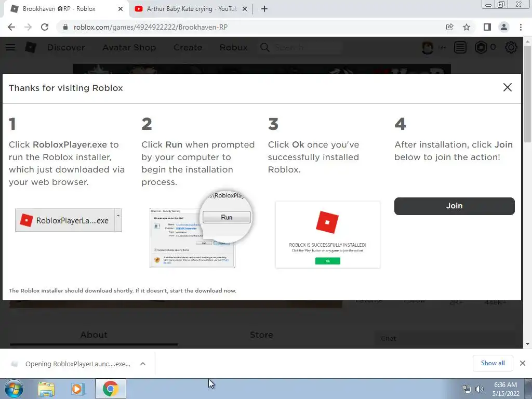Open the Robux menu item

pos(233,47)
